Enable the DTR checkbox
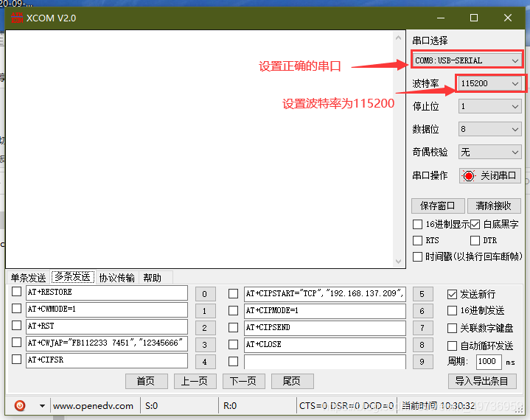530x420 pixels. pos(475,241)
